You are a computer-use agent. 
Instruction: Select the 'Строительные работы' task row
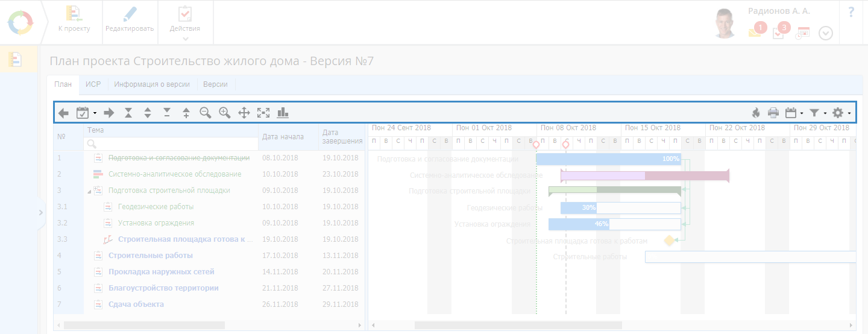(x=210, y=256)
